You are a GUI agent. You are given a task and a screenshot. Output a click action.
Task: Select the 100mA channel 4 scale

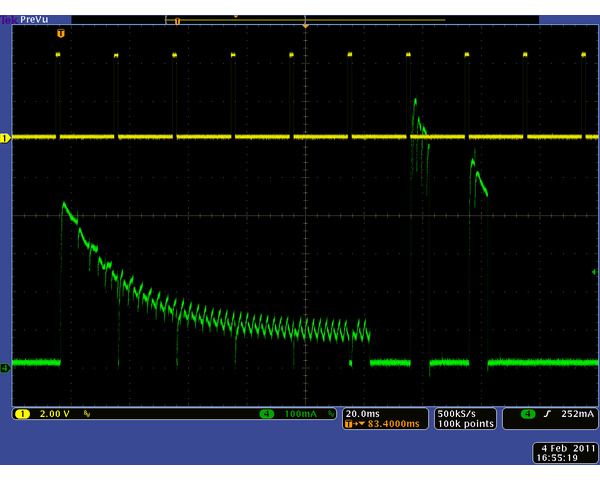tap(300, 414)
